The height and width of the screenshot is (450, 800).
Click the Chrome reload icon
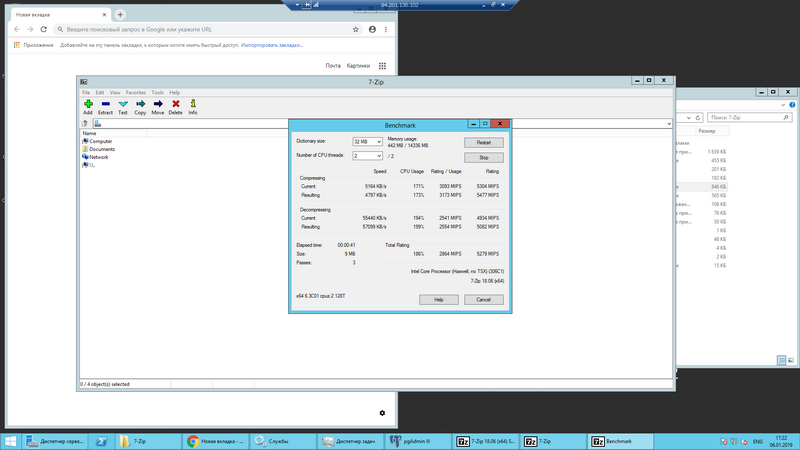point(44,30)
